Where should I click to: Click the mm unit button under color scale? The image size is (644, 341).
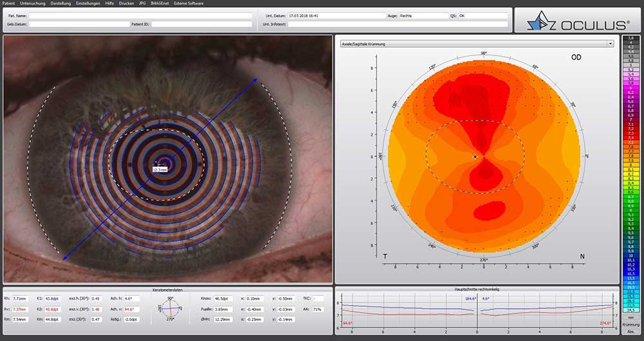(x=630, y=318)
